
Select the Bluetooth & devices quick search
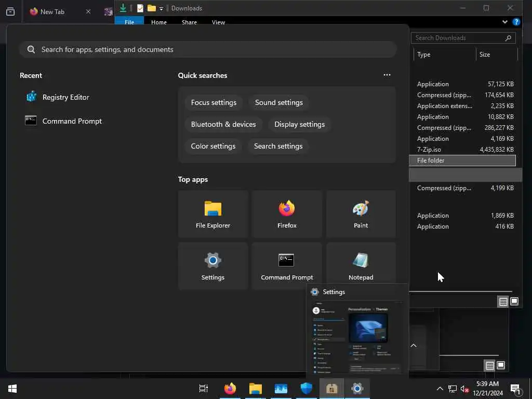(x=223, y=124)
